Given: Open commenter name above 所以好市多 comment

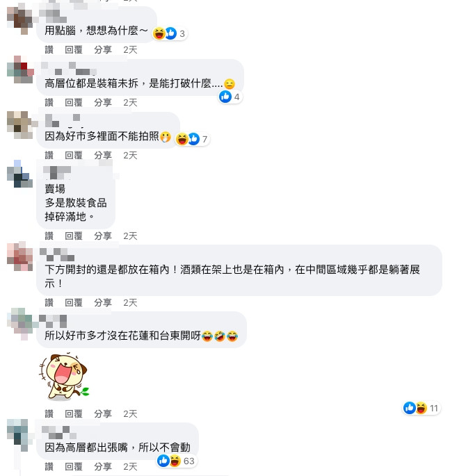Looking at the screenshot, I should click(x=53, y=320).
